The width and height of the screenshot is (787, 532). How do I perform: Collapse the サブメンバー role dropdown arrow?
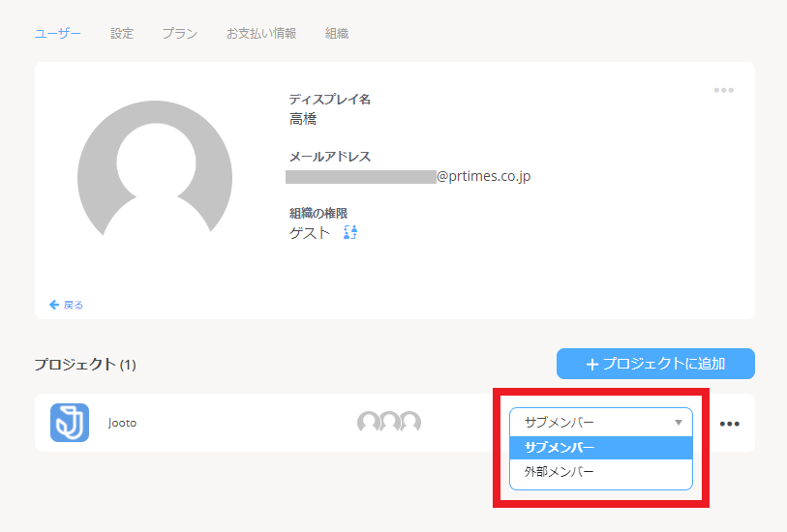point(678,422)
